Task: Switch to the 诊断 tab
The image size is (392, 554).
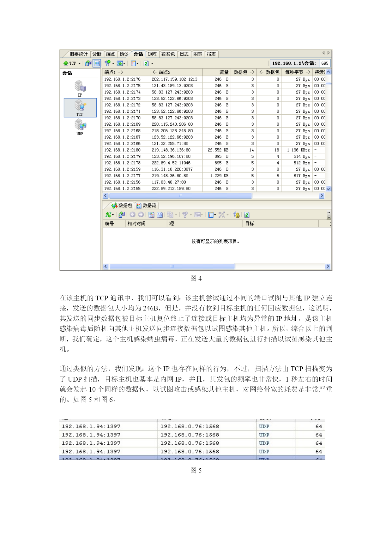Action: click(x=97, y=54)
